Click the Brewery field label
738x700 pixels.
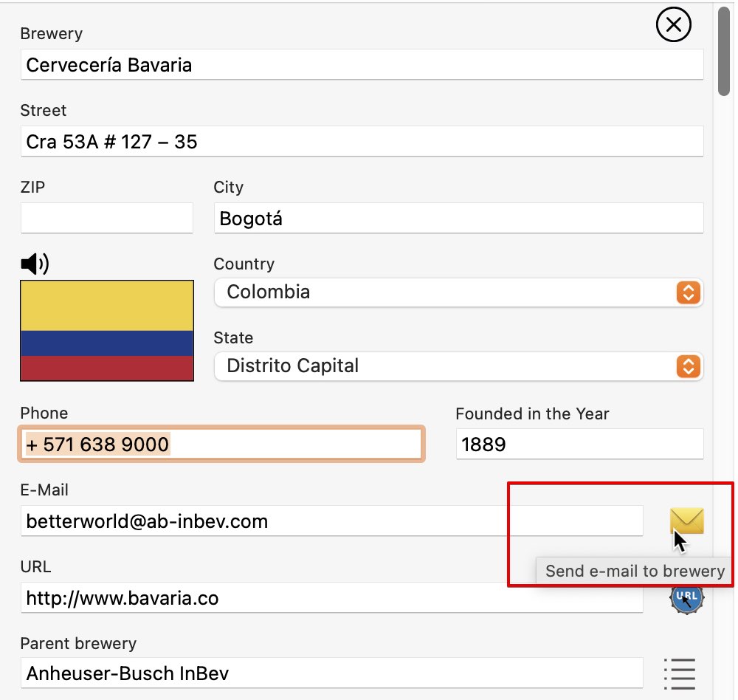[52, 34]
